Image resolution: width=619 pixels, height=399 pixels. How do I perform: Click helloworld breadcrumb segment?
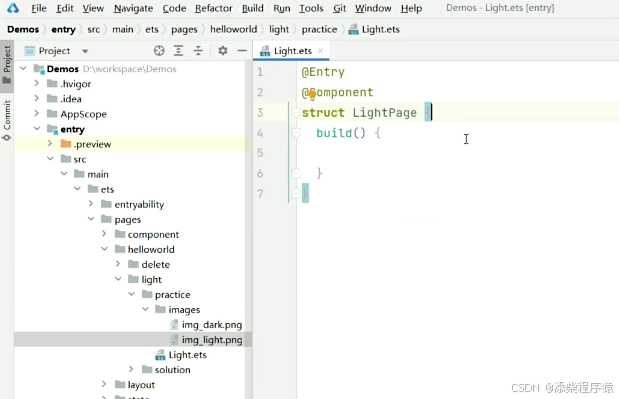233,29
